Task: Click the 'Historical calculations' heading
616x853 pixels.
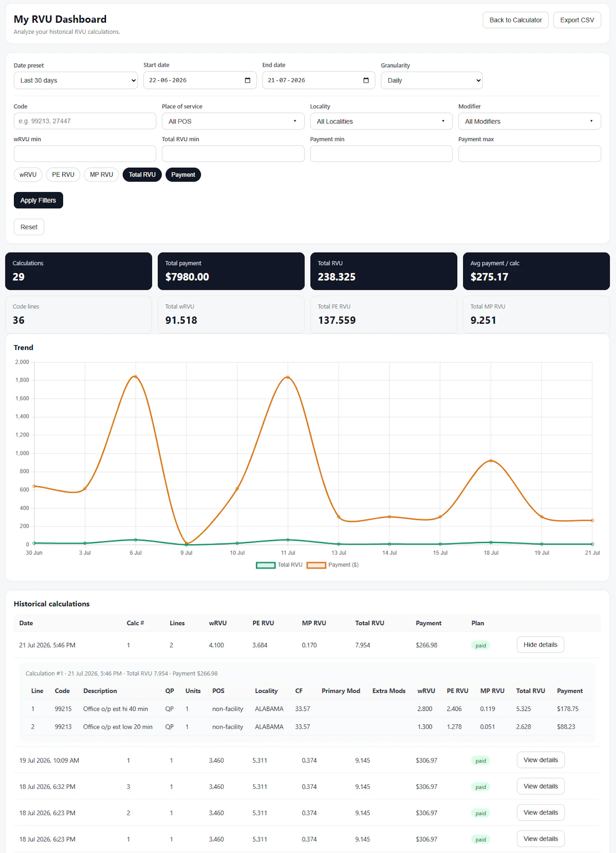Action: tap(52, 604)
